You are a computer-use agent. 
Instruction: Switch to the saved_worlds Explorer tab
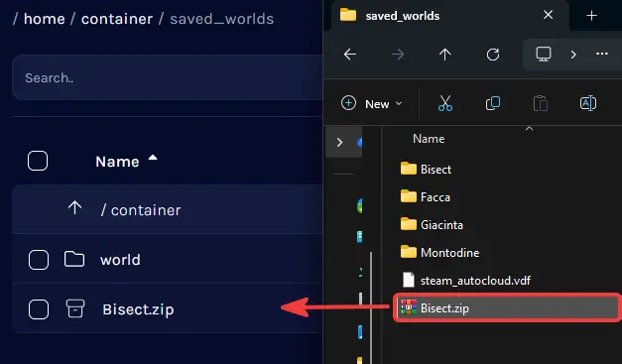coord(402,16)
